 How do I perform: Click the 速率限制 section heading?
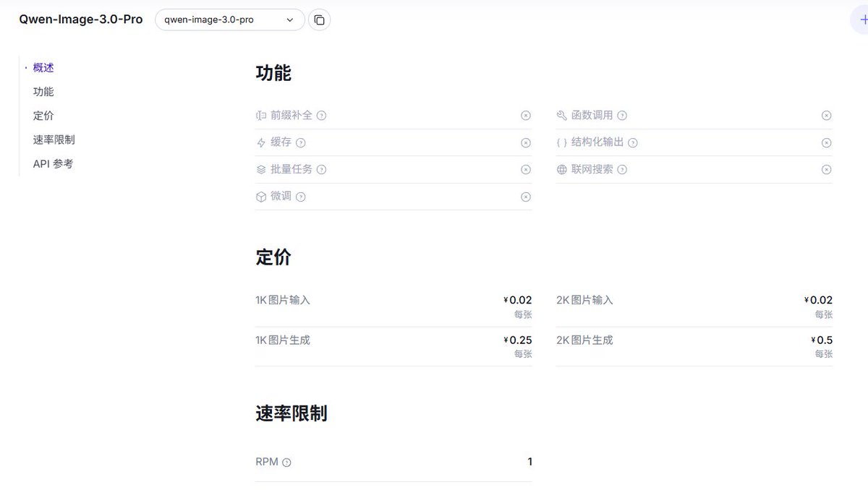(292, 413)
